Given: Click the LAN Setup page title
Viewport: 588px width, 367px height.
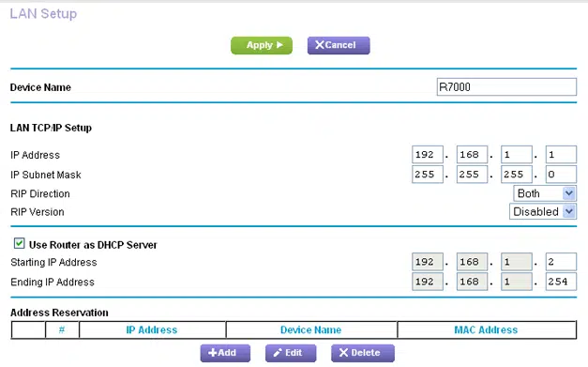Looking at the screenshot, I should (x=43, y=13).
